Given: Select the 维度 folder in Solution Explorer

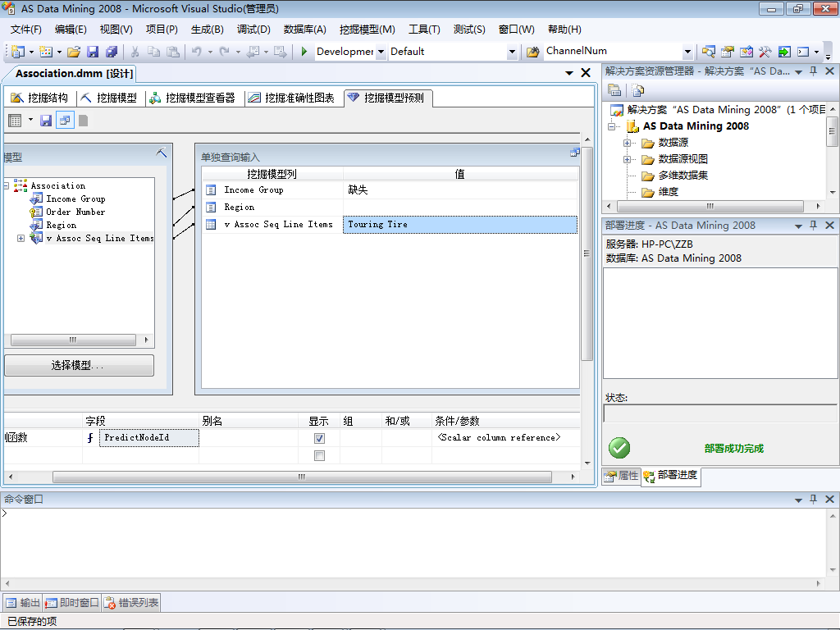Looking at the screenshot, I should (x=668, y=192).
